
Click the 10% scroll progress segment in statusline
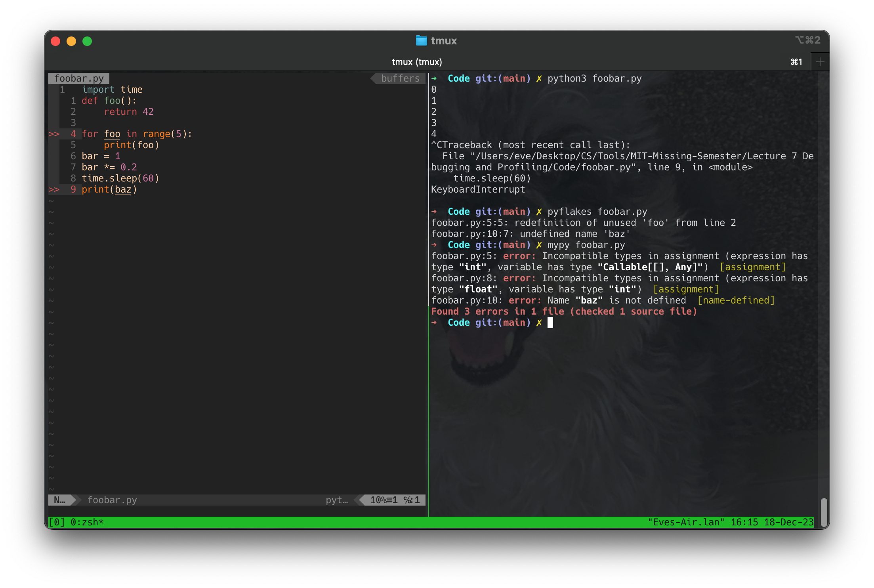379,500
